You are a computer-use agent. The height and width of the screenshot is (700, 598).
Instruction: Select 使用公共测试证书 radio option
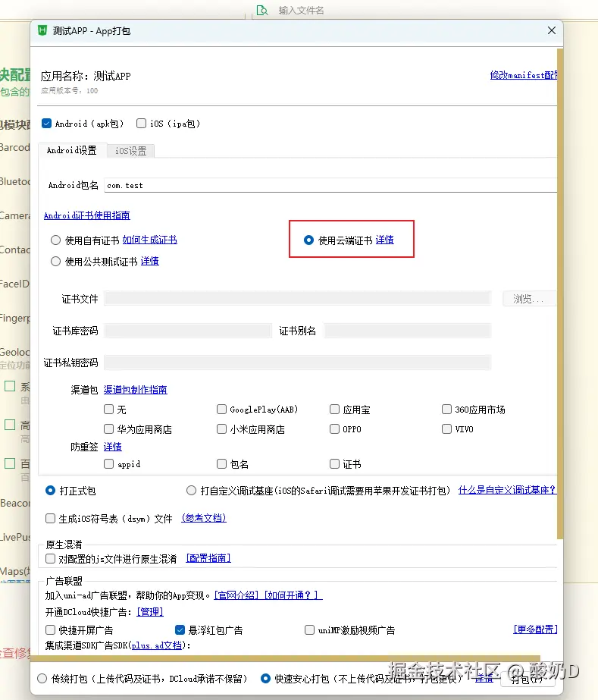[x=55, y=261]
